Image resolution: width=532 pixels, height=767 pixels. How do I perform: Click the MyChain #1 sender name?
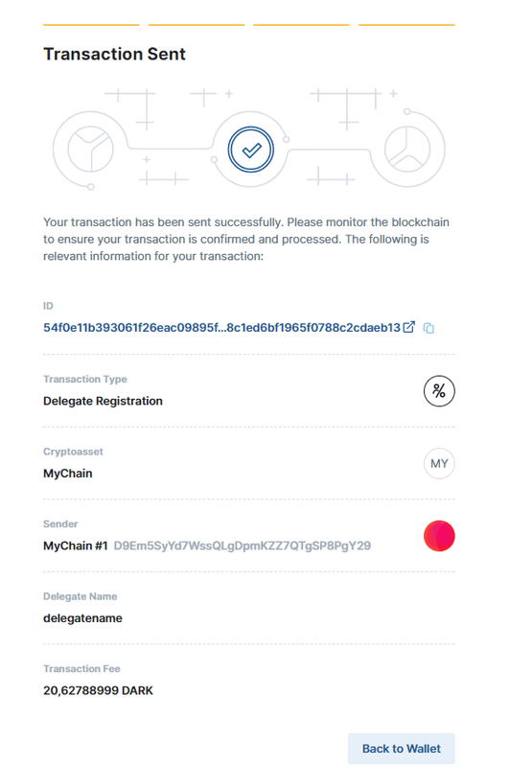pyautogui.click(x=76, y=546)
